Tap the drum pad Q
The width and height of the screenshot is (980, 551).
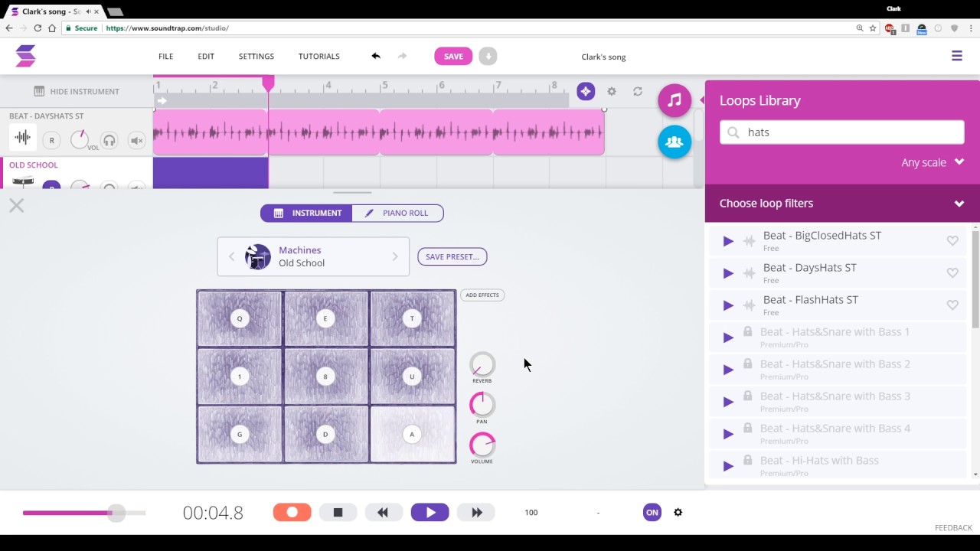[x=240, y=318]
